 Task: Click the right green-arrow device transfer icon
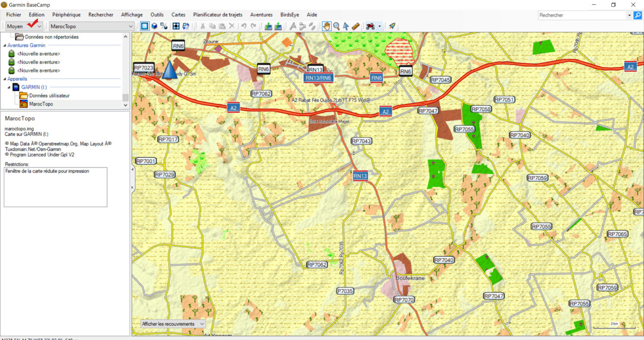(x=278, y=26)
